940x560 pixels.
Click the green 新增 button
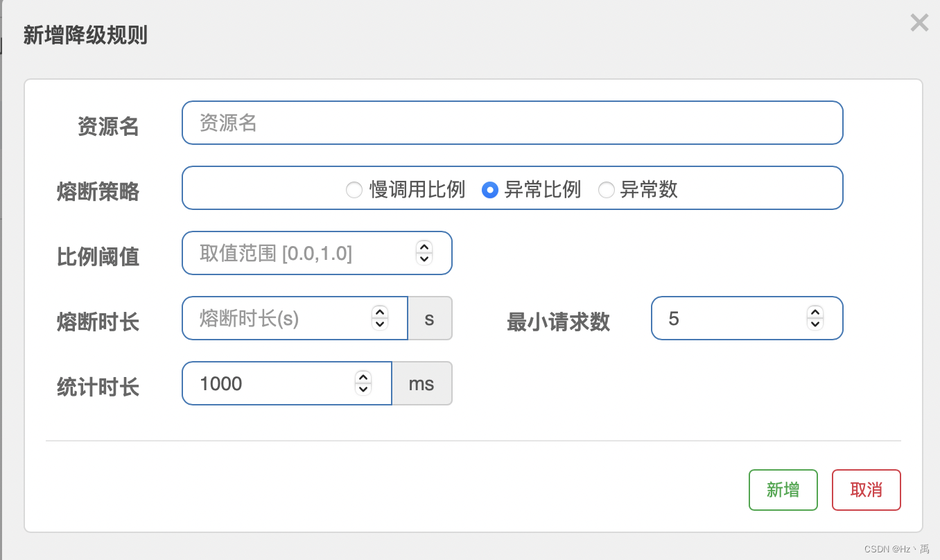coord(783,490)
